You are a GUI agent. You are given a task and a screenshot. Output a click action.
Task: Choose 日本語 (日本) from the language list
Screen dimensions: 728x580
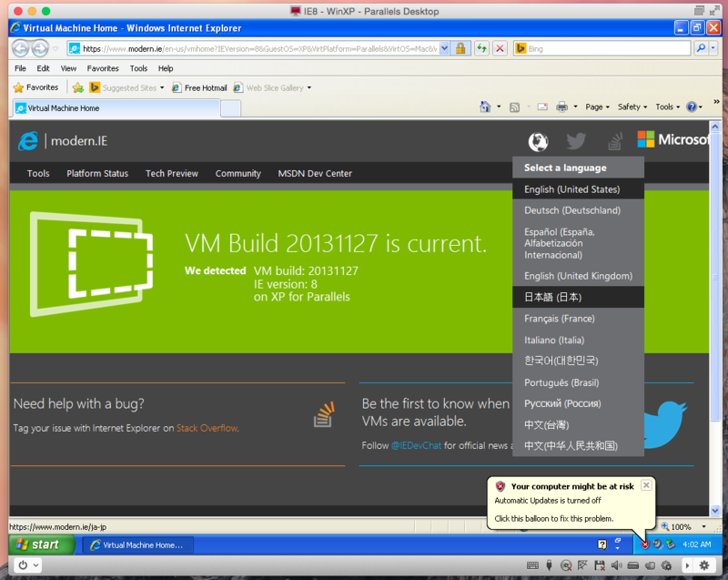point(578,297)
